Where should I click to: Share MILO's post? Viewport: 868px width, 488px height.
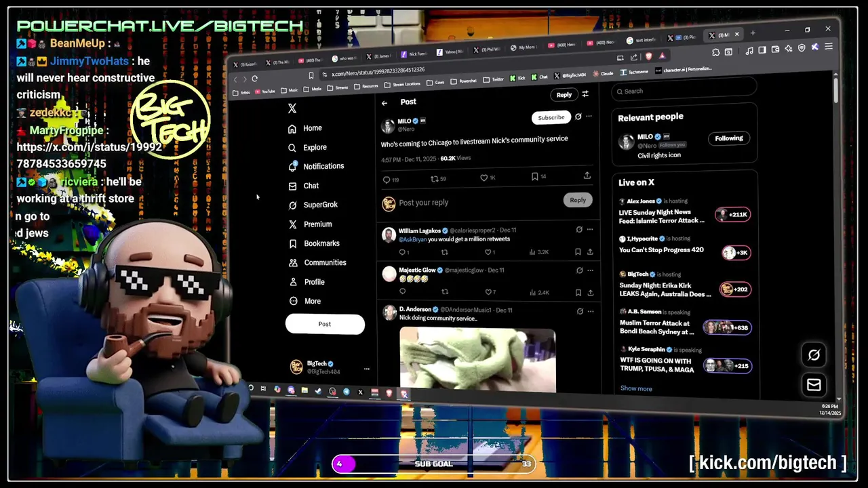click(x=587, y=175)
